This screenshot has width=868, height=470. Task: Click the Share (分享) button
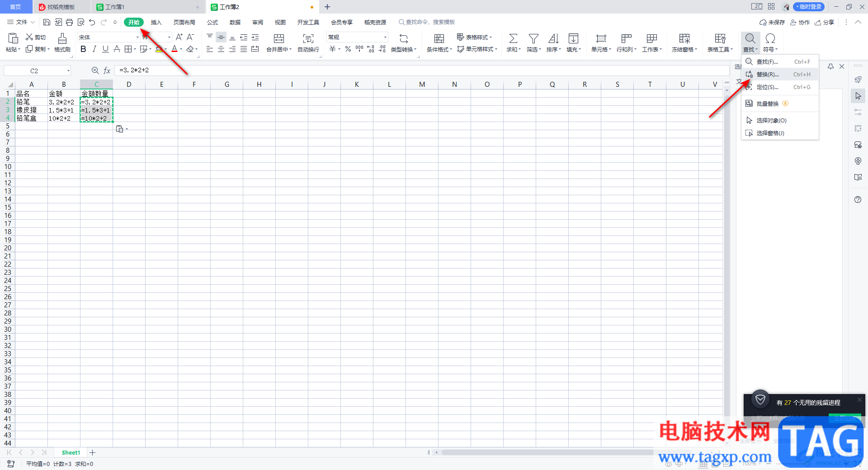pyautogui.click(x=825, y=23)
